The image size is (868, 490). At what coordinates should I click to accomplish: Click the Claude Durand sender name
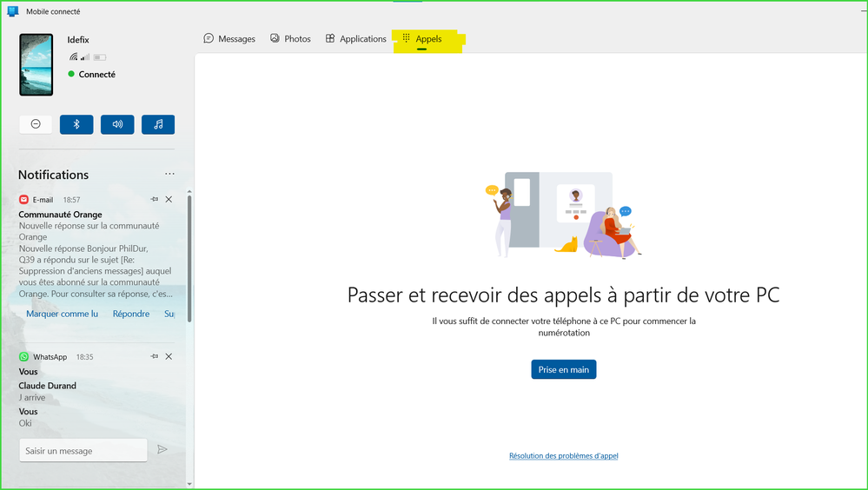(48, 386)
